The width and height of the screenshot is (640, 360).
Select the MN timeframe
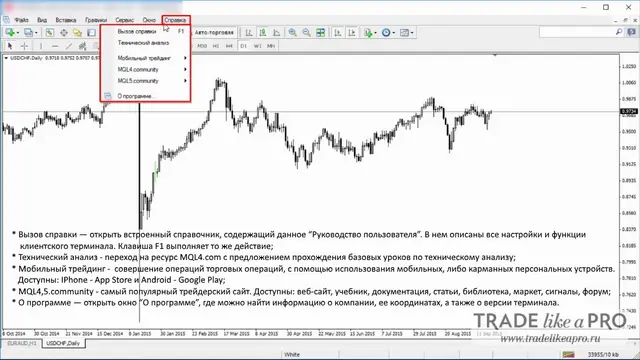click(x=271, y=46)
